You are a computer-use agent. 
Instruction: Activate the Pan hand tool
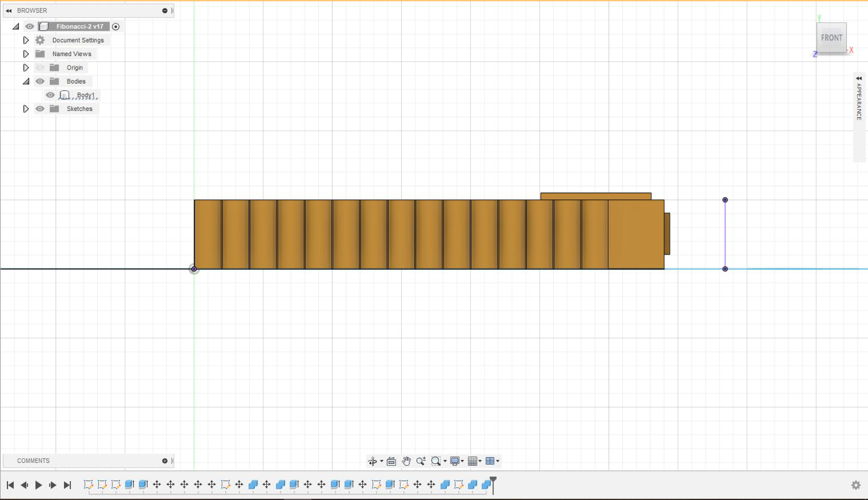click(x=406, y=461)
